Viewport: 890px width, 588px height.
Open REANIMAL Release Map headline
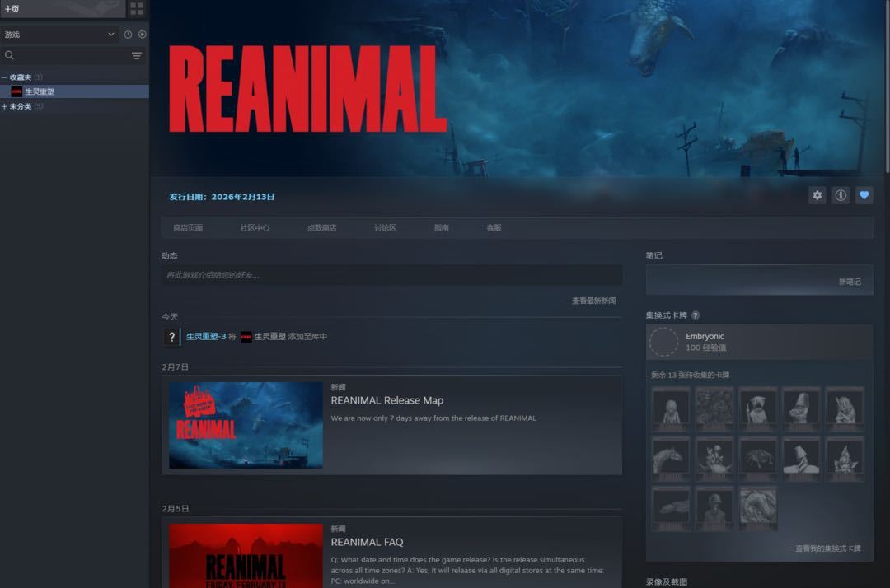(x=387, y=400)
